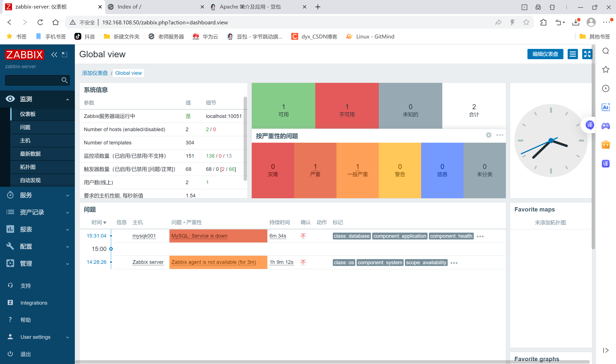Expand the 服务 sidebar menu
Image resolution: width=616 pixels, height=364 pixels.
click(x=37, y=195)
